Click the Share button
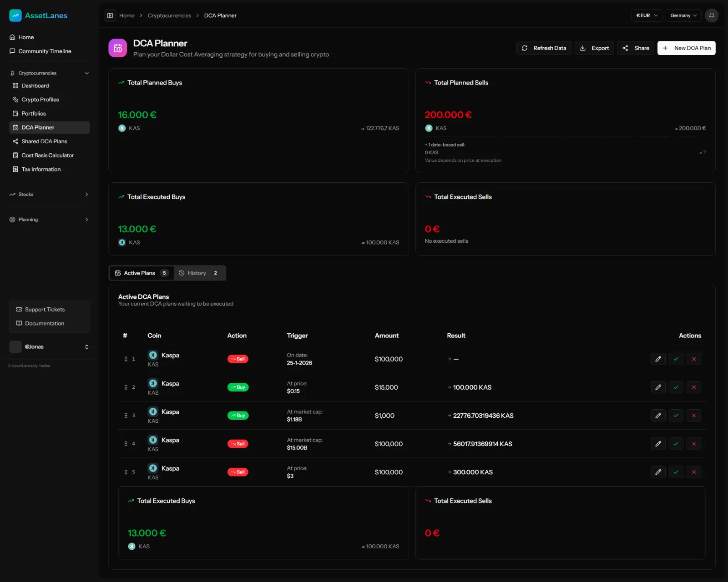728x582 pixels. [x=636, y=48]
